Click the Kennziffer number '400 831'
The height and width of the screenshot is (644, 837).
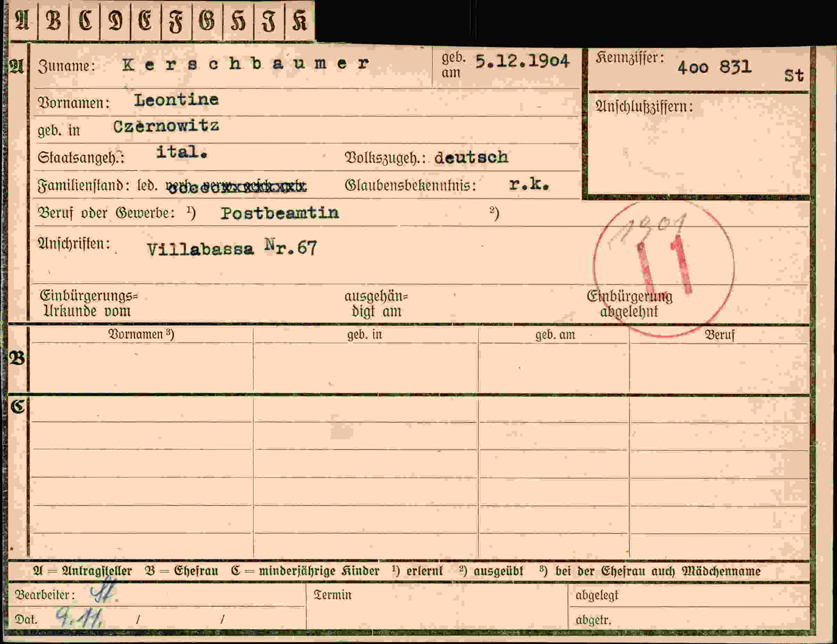[x=714, y=68]
